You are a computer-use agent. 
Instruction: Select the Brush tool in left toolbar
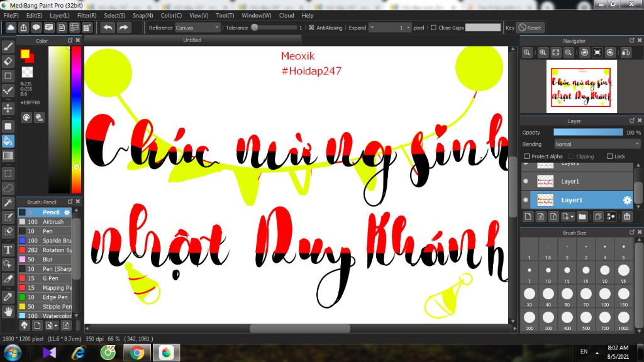pos(8,47)
